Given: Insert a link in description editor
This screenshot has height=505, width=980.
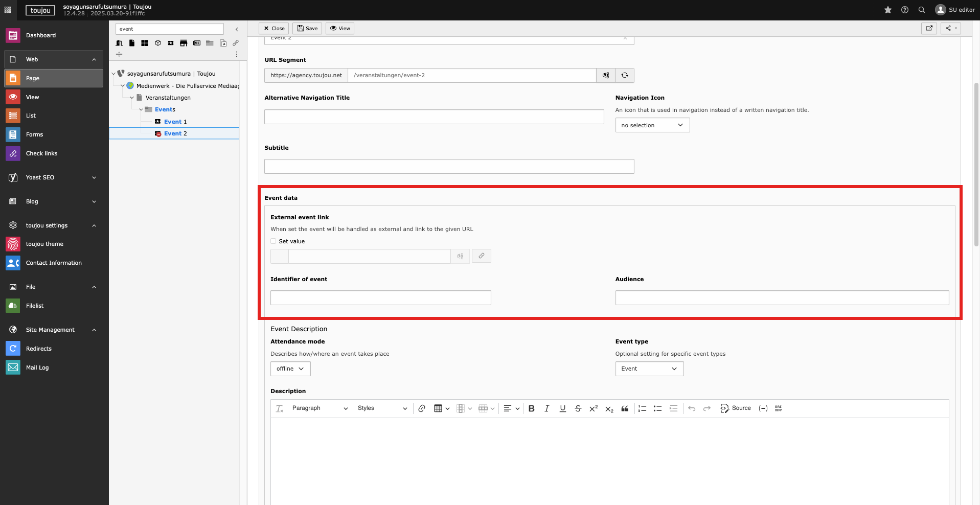Looking at the screenshot, I should pos(422,408).
